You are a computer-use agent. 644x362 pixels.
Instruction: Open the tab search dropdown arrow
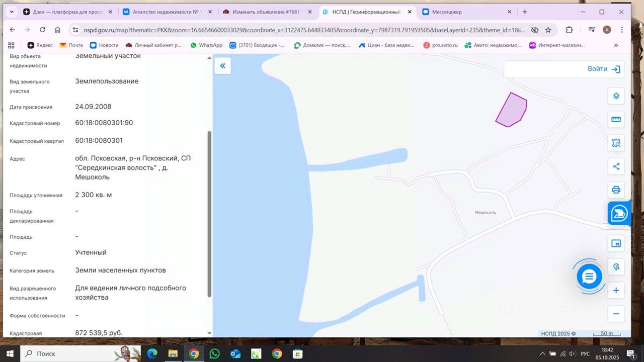(12, 12)
